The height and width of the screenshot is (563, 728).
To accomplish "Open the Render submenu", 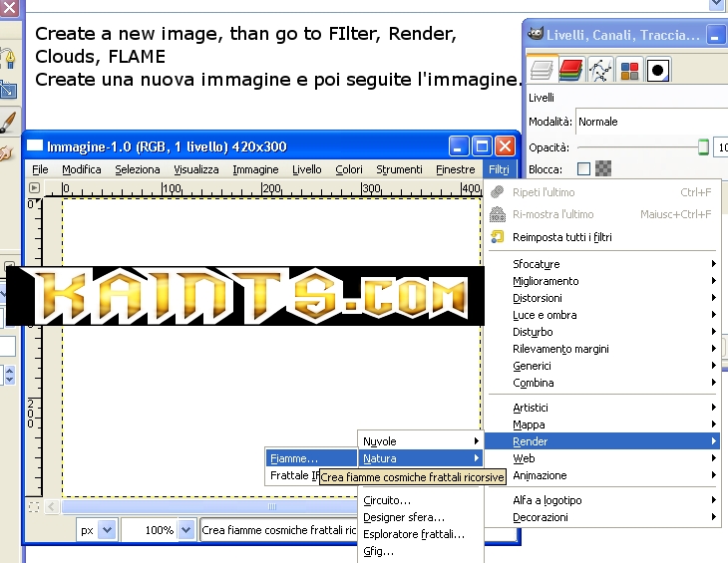I will pyautogui.click(x=603, y=441).
